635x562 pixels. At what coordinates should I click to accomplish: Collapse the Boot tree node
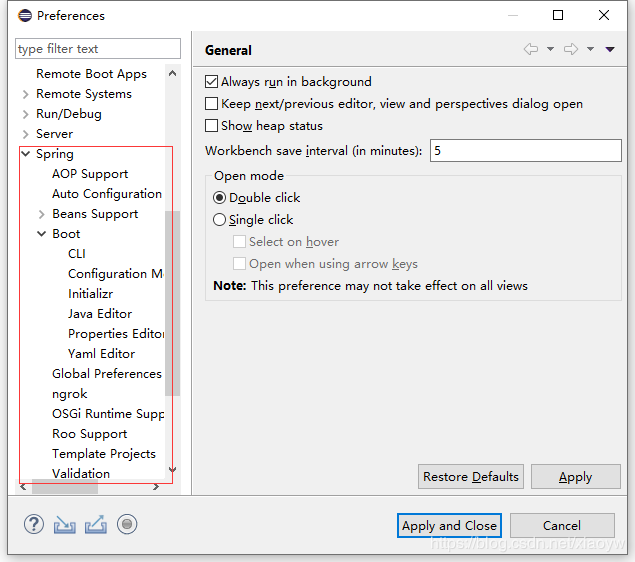pos(41,234)
